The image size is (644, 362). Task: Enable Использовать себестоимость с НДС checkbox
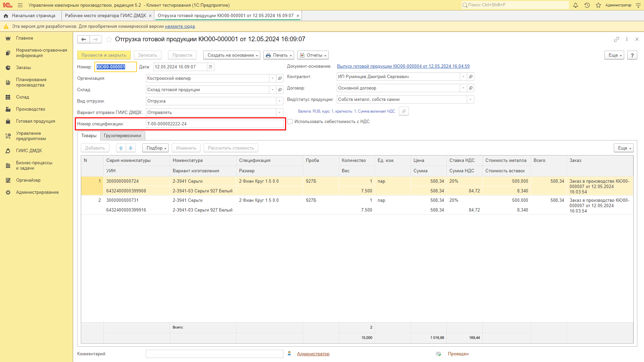click(290, 121)
